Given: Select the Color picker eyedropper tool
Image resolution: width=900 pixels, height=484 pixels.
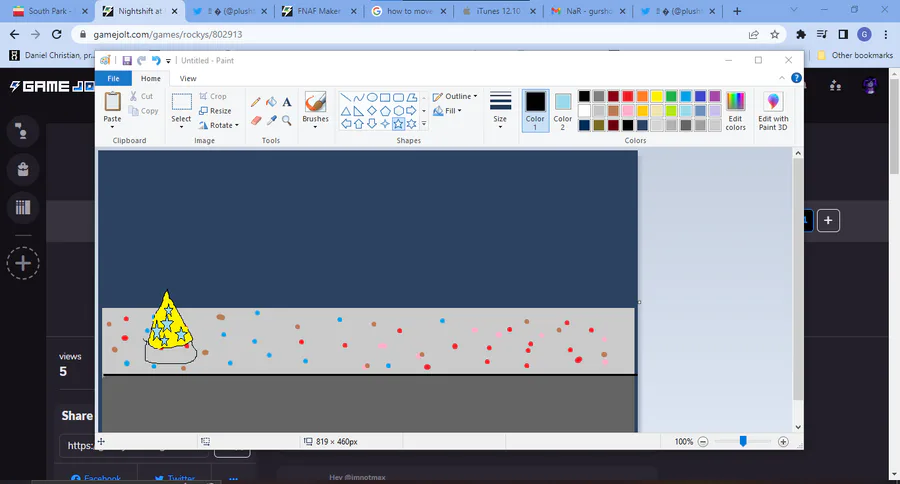Looking at the screenshot, I should point(271,120).
